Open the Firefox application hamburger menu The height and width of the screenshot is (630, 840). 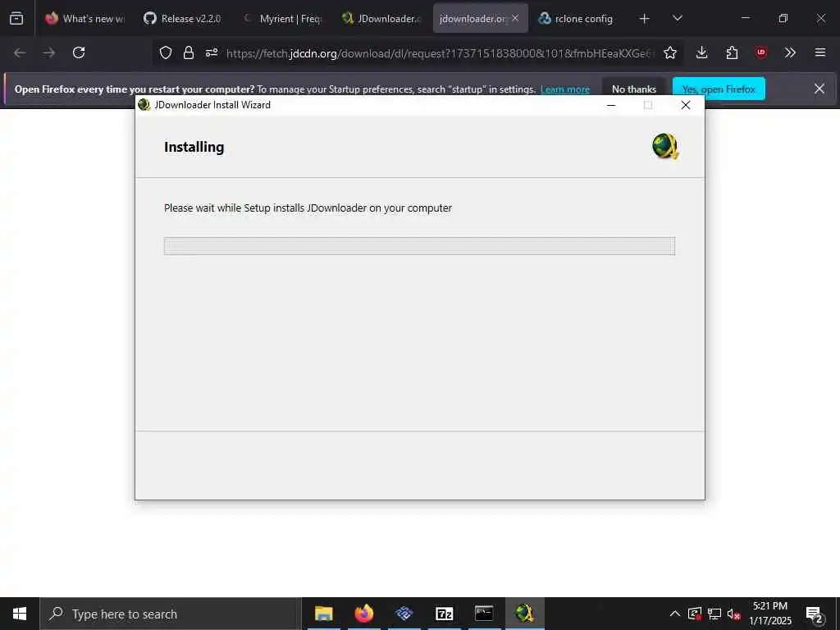(x=820, y=52)
